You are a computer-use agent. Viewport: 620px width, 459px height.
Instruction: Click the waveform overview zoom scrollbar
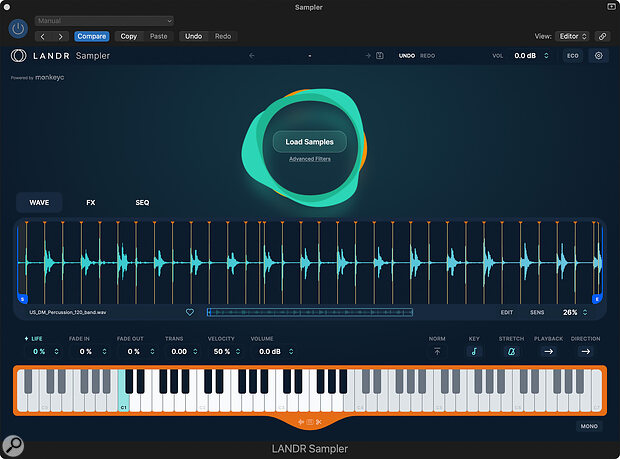(x=310, y=312)
